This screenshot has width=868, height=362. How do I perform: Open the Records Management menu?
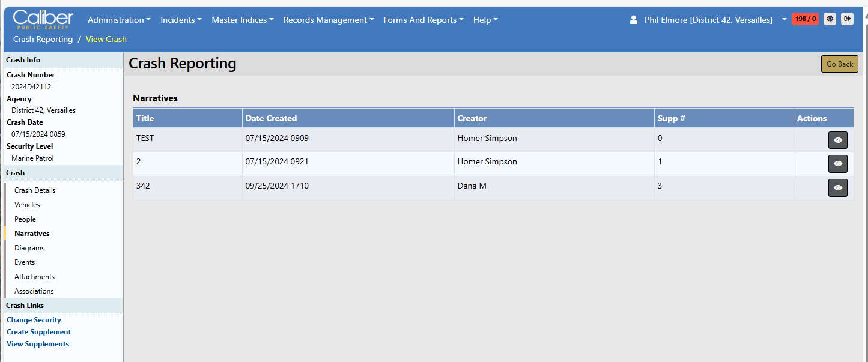click(328, 20)
